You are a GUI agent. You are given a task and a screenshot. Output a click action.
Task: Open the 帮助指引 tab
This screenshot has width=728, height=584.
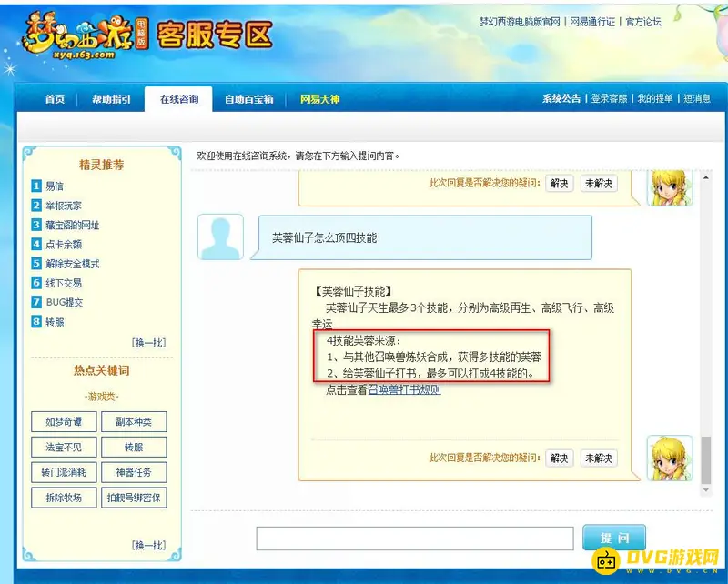pos(111,99)
